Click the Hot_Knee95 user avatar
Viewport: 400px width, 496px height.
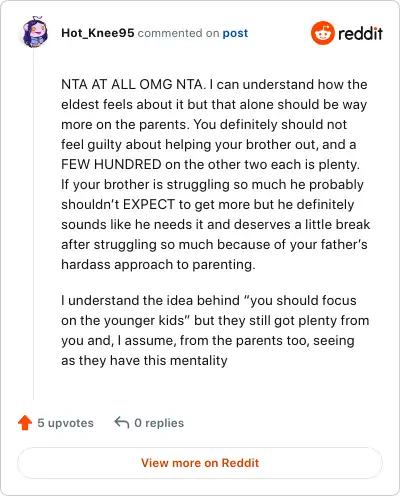click(35, 32)
